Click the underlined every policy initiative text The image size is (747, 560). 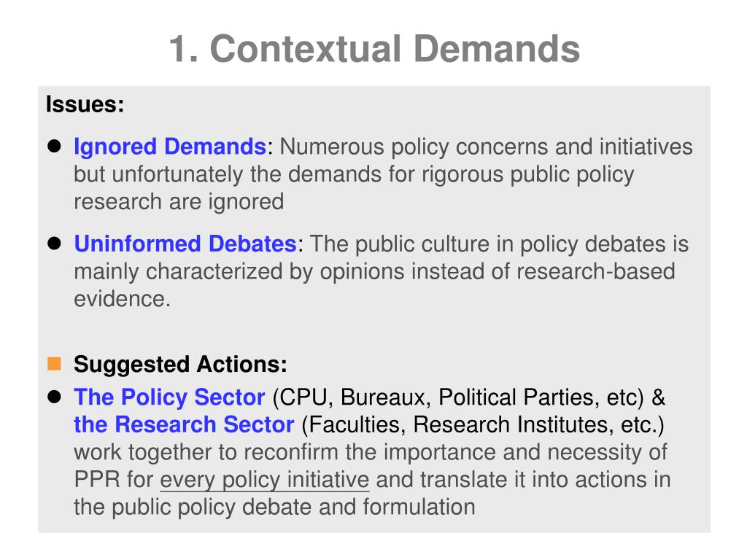(x=264, y=480)
